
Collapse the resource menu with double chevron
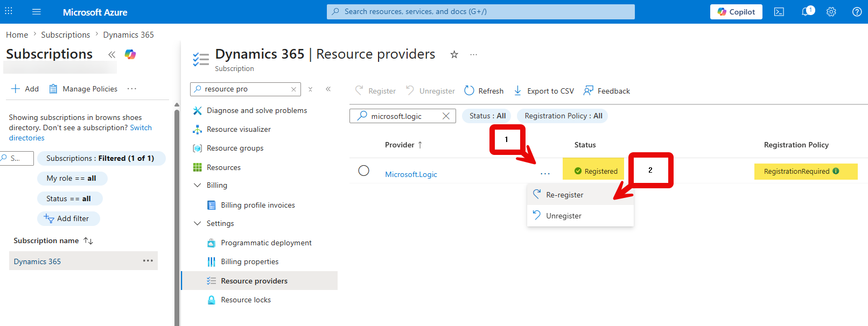click(328, 89)
